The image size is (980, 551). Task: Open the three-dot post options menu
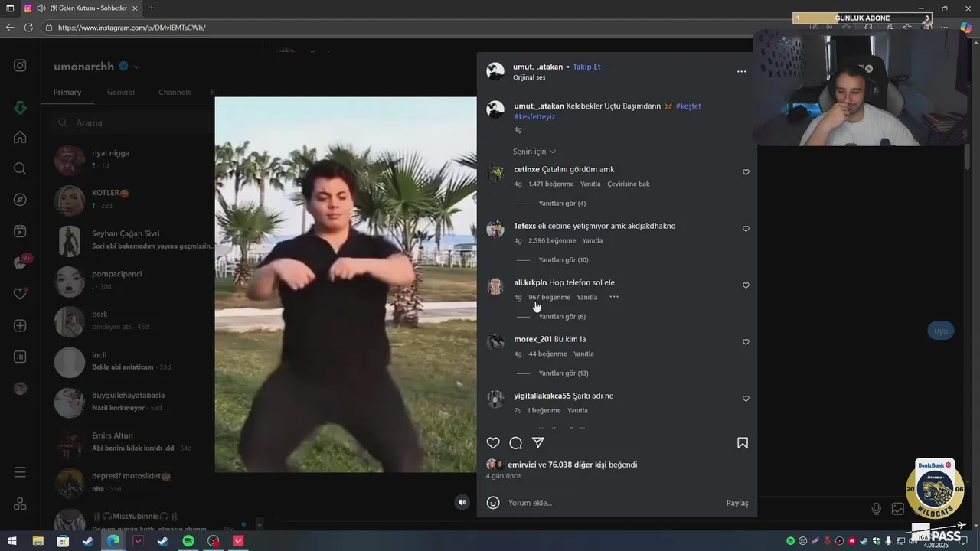tap(741, 71)
